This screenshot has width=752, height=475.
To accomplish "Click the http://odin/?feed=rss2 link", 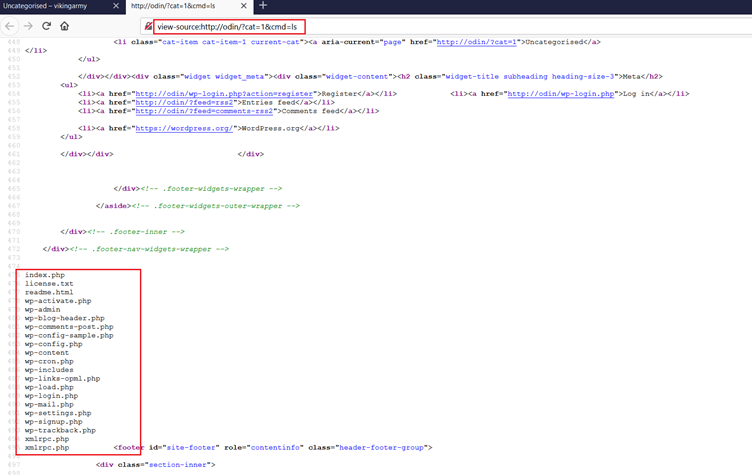I will [x=175, y=103].
